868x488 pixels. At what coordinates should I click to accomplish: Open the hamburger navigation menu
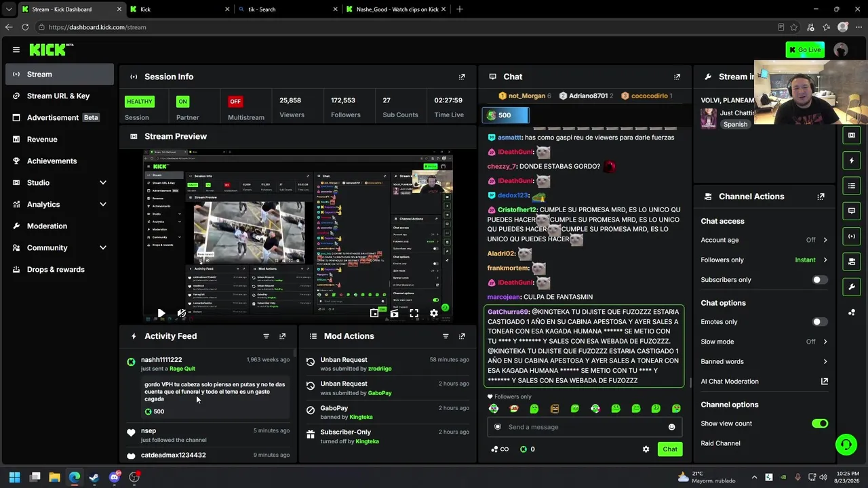point(16,49)
